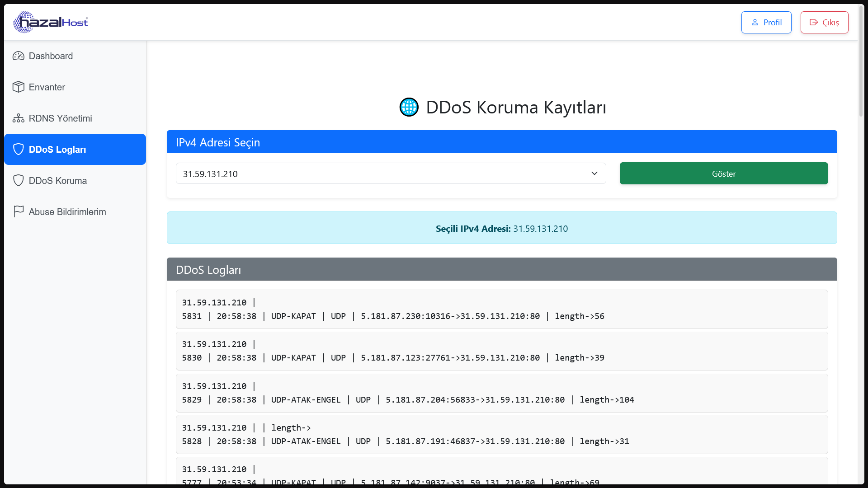Click the Abuse Bildirimlerim flag icon
868x488 pixels.
tap(19, 211)
